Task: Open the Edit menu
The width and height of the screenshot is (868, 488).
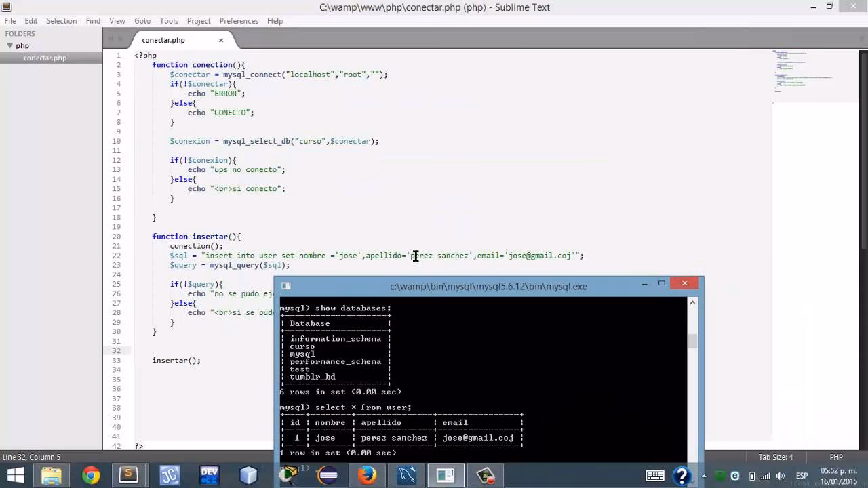Action: [31, 21]
